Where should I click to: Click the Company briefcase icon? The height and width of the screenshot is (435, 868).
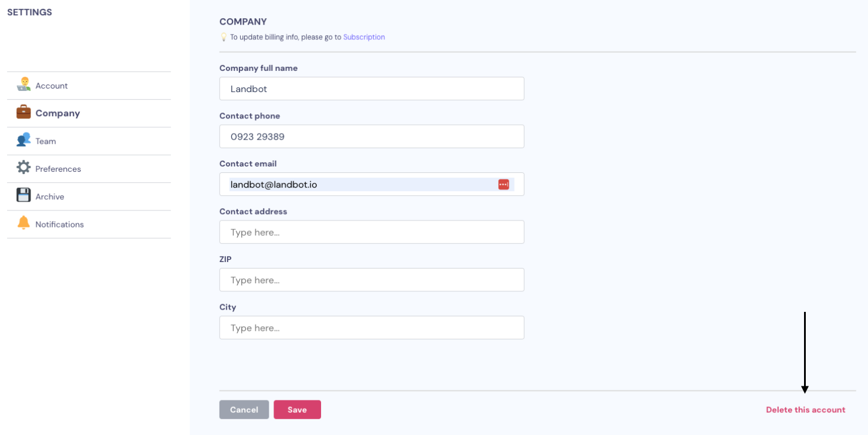click(23, 112)
